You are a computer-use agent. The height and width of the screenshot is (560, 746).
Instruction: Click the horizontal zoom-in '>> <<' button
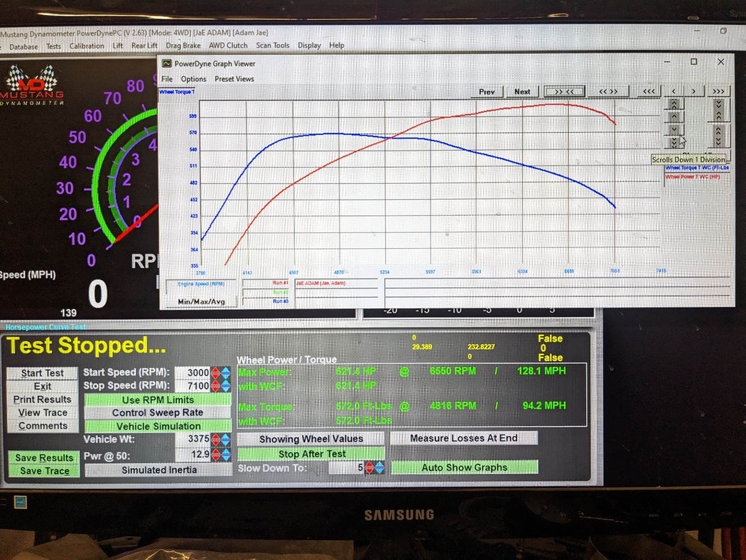[564, 92]
